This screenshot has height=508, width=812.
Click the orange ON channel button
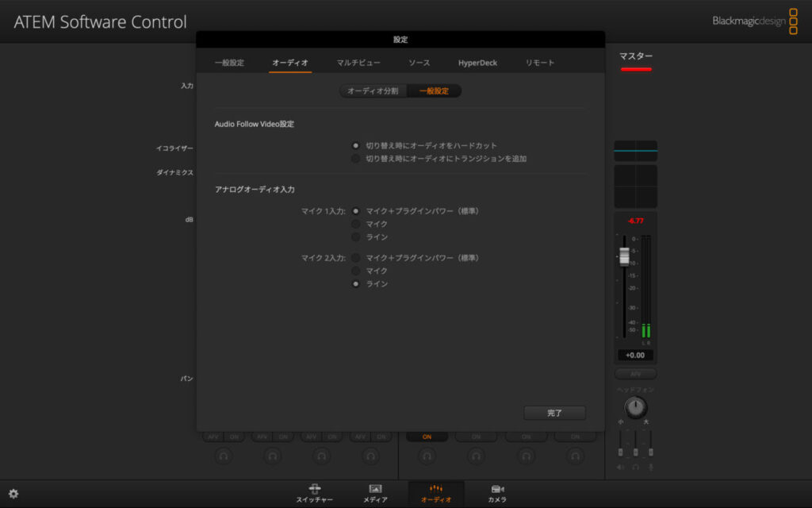pyautogui.click(x=427, y=437)
